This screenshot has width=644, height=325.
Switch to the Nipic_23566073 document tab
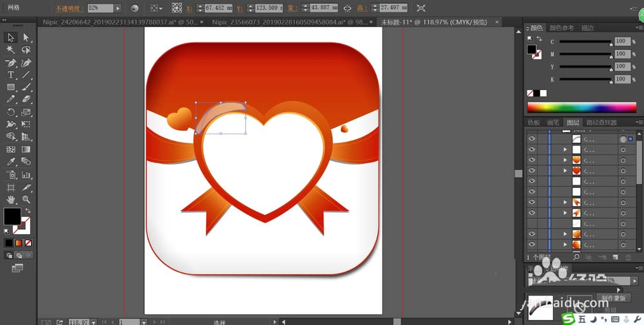click(290, 22)
